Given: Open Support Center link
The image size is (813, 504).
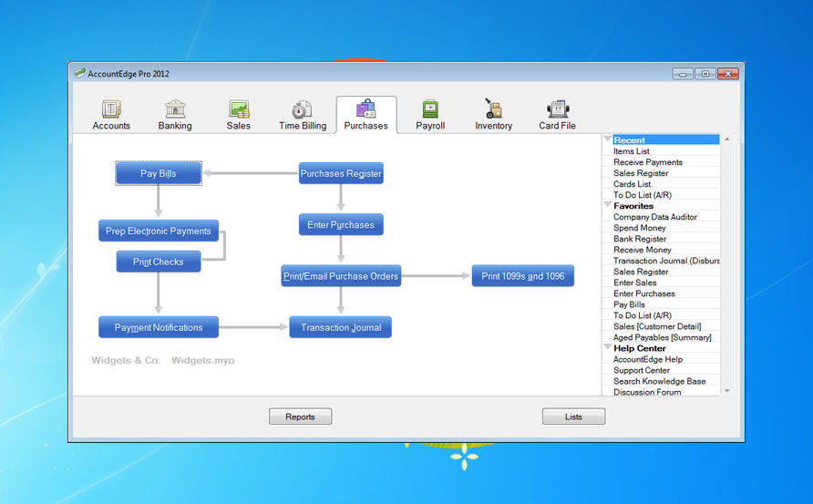Looking at the screenshot, I should (642, 370).
